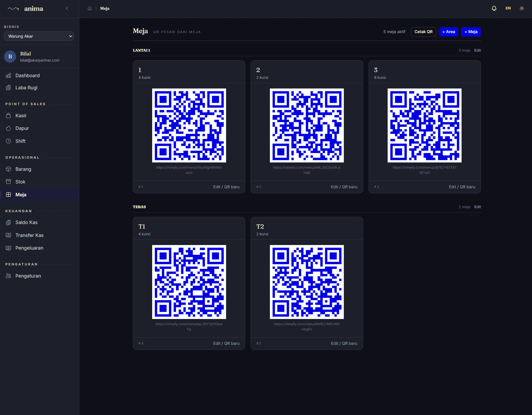The image size is (532, 415).
Task: Open Laba Rugi report icon
Action: pyautogui.click(x=8, y=88)
